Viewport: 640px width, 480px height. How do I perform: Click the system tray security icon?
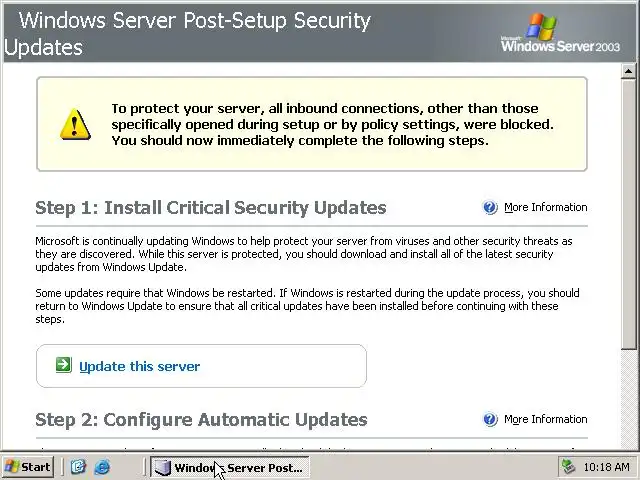(568, 467)
